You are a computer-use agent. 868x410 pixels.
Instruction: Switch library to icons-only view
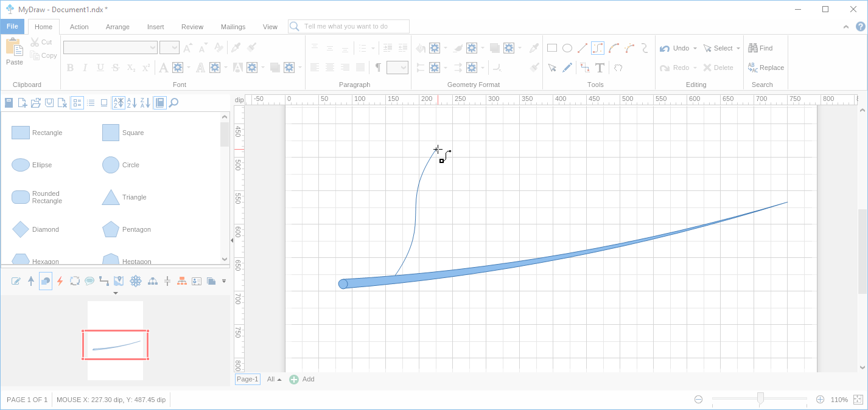104,103
